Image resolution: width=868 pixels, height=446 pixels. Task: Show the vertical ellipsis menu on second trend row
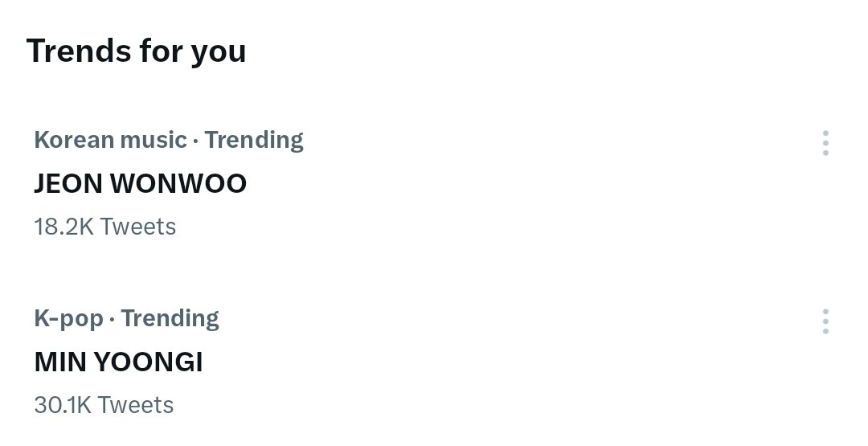(825, 321)
